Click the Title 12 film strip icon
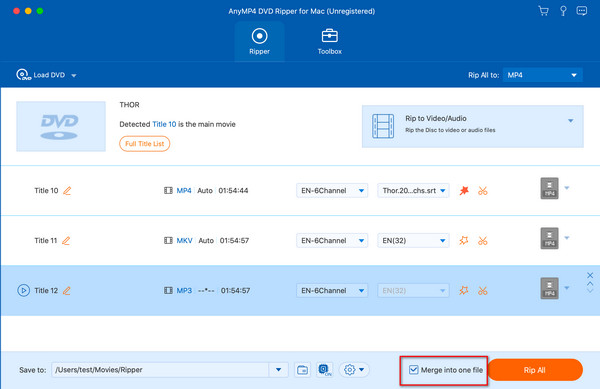The height and width of the screenshot is (389, 600). click(168, 291)
